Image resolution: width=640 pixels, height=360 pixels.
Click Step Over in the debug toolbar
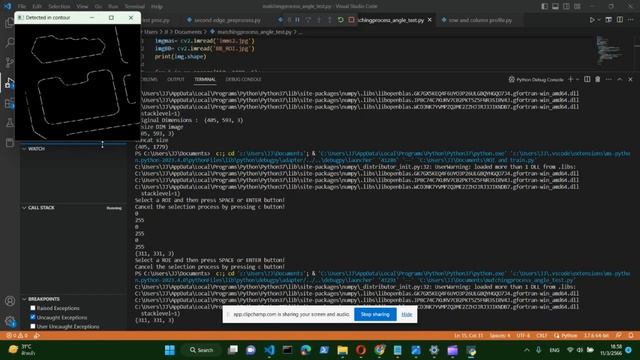point(308,20)
